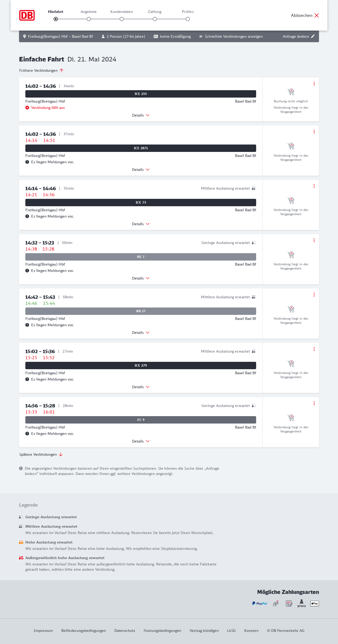Expand Details for ICE 255 connection
Viewport: 338px width, 644px height.
pos(141,115)
